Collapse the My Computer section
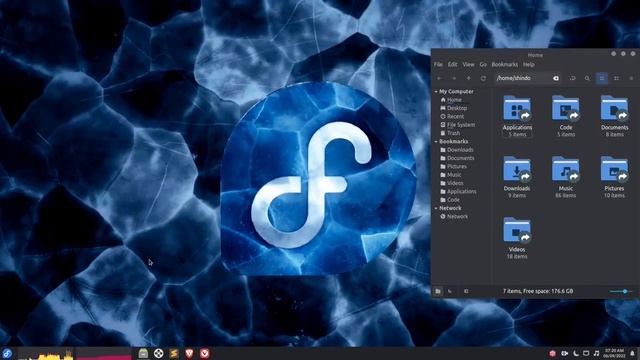640x360 pixels. click(436, 92)
